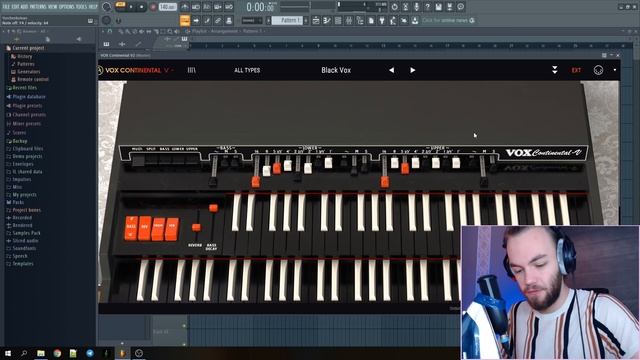Start playback with the Play button
Screen dimensions: 640x360
click(x=131, y=7)
